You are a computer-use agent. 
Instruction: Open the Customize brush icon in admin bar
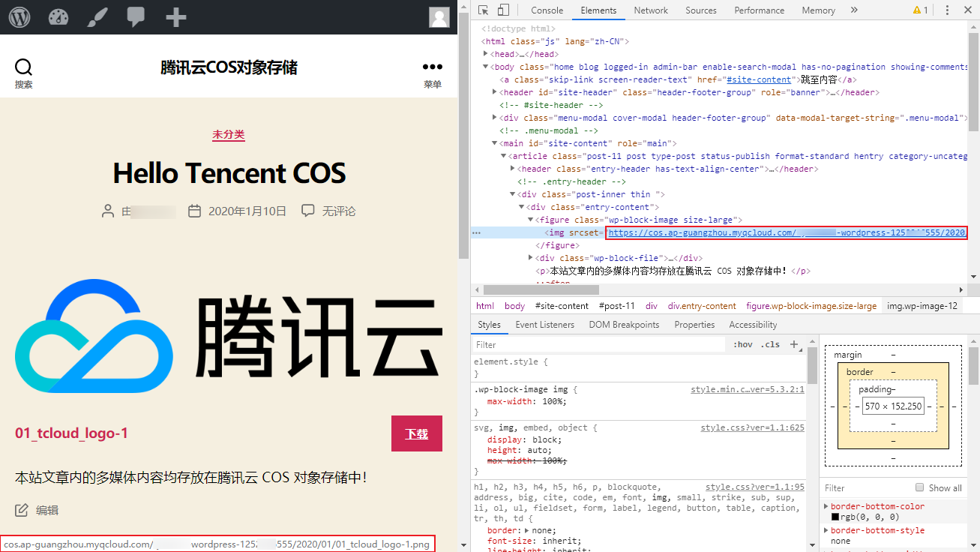tap(97, 16)
